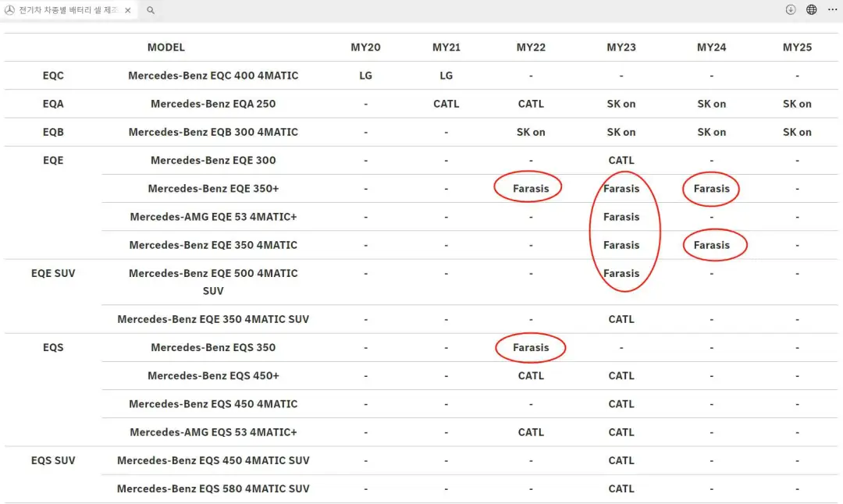Select the EQS SUV category label

pyautogui.click(x=53, y=460)
